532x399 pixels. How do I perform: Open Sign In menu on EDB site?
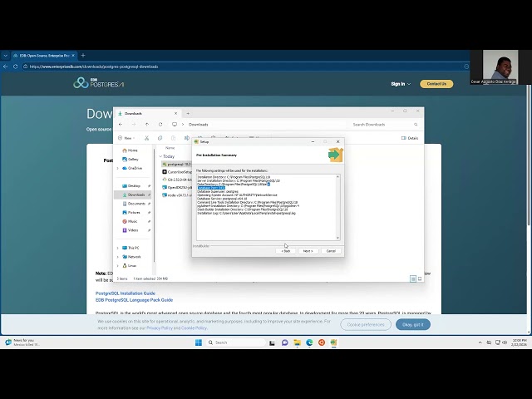click(401, 84)
